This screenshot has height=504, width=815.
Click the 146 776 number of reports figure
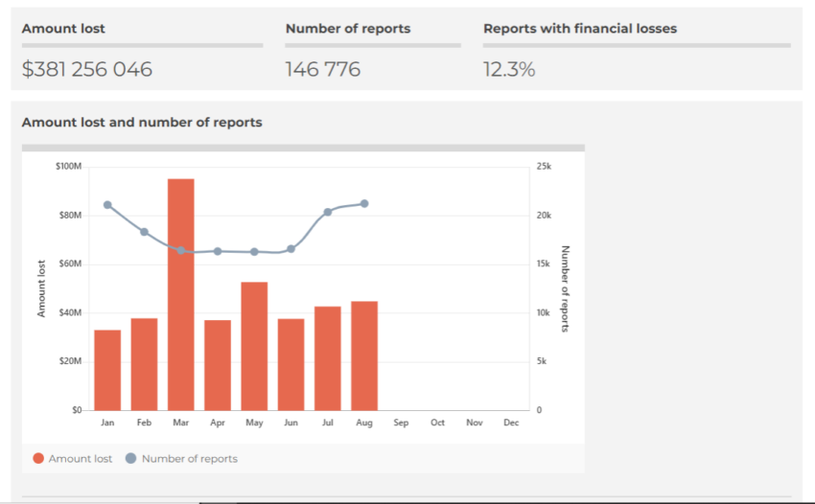point(322,69)
